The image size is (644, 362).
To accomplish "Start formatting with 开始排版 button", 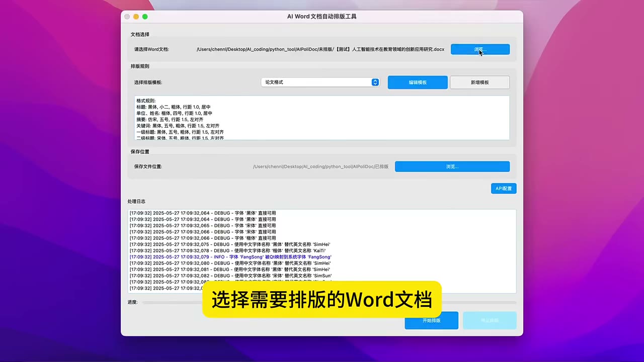I will point(431,320).
